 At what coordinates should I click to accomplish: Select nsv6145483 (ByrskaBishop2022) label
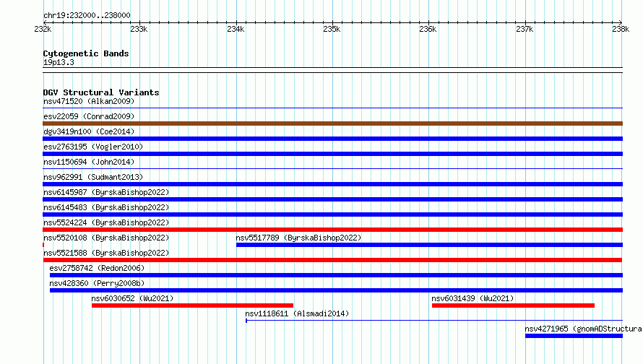106,207
